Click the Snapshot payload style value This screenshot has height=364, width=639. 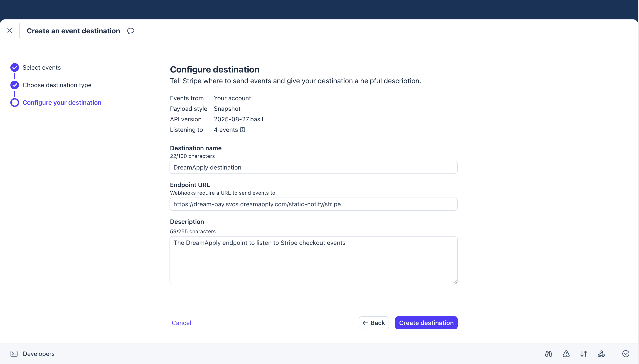coord(227,109)
